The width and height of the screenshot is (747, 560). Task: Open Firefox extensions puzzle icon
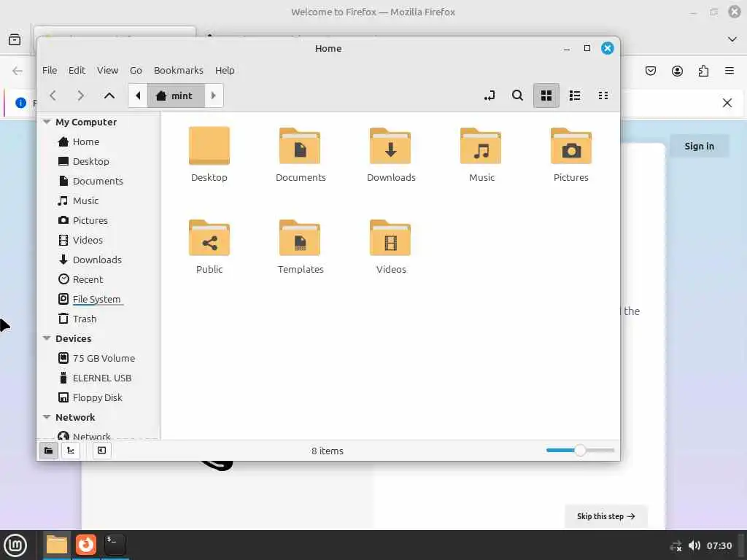703,71
